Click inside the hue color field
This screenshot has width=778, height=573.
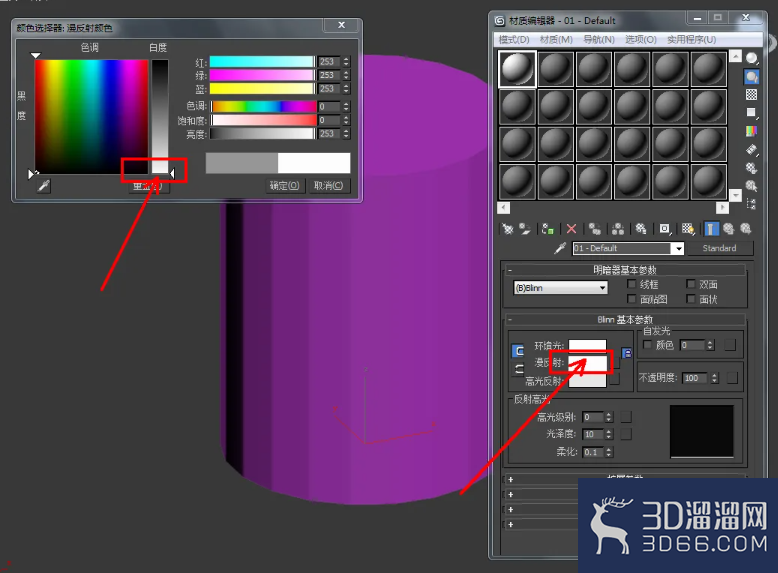tap(91, 117)
